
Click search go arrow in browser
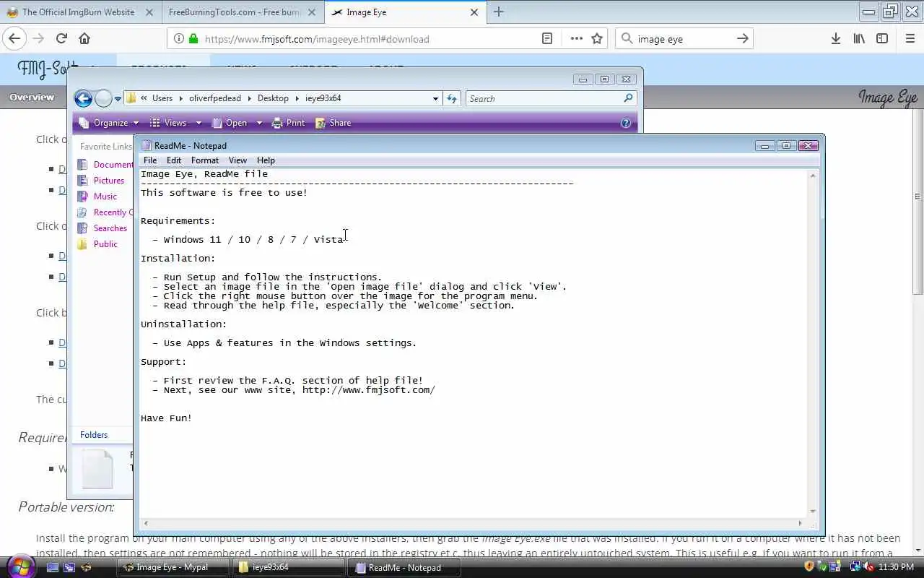point(742,39)
